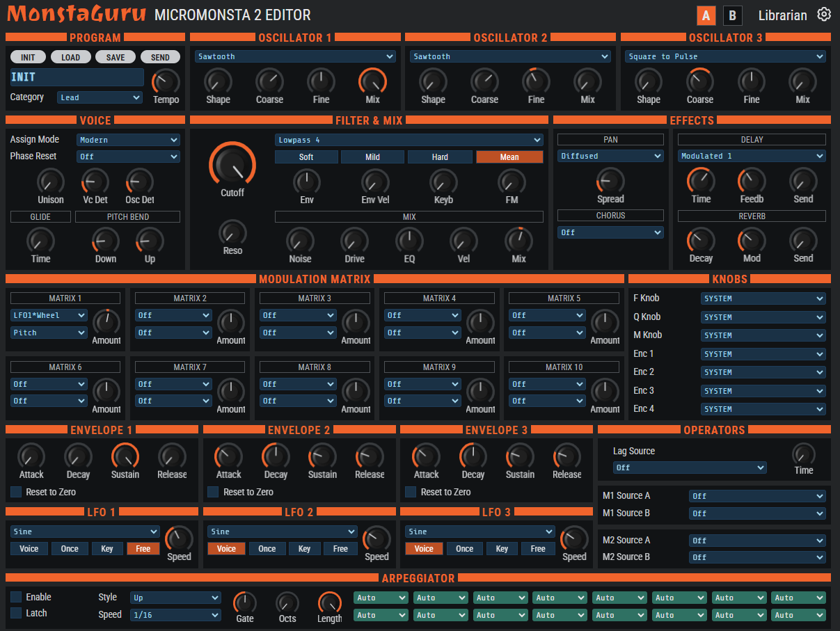This screenshot has height=631, width=840.
Task: Click the program name field showing INIT
Action: click(x=77, y=77)
